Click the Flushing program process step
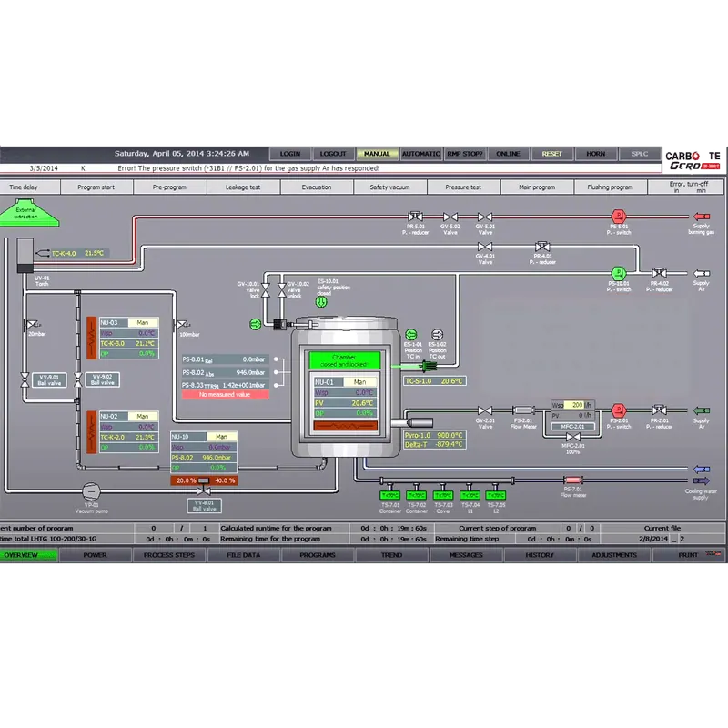The width and height of the screenshot is (728, 728). pyautogui.click(x=610, y=187)
